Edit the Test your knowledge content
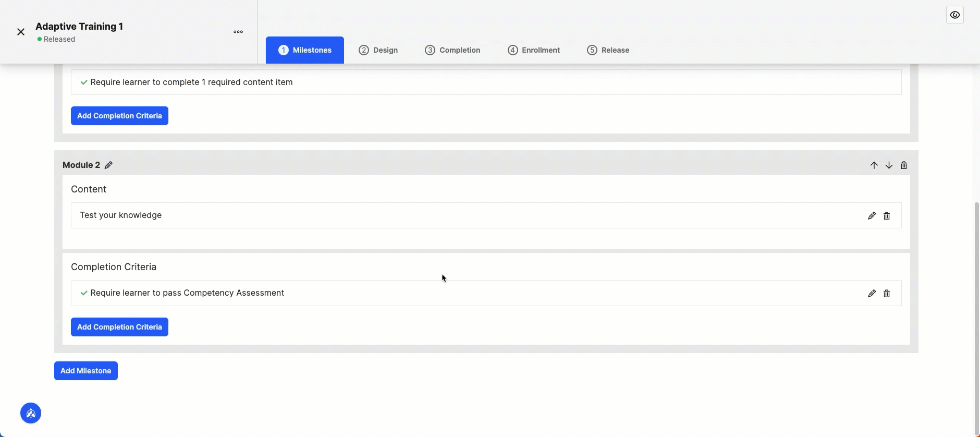Image resolution: width=980 pixels, height=437 pixels. pyautogui.click(x=872, y=216)
